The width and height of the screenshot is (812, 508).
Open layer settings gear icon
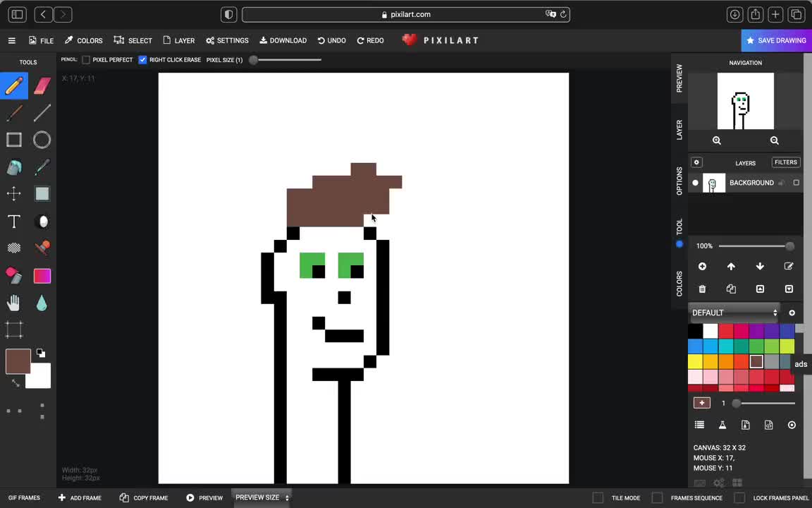(x=696, y=162)
